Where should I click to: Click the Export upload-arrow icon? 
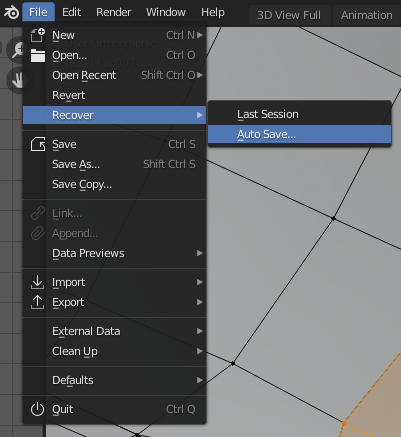[37, 302]
